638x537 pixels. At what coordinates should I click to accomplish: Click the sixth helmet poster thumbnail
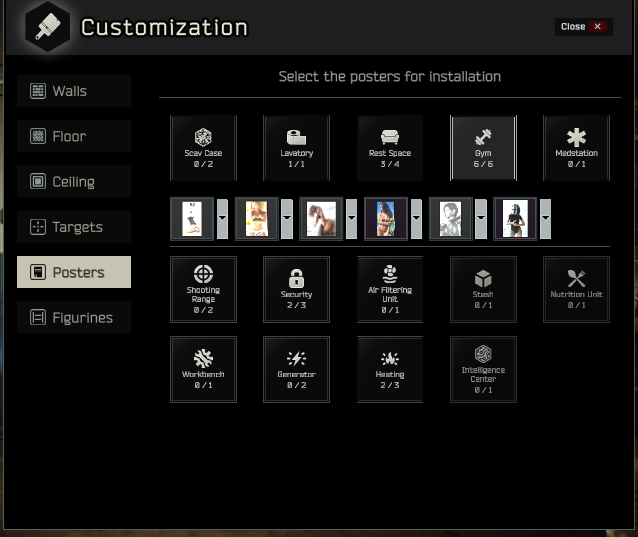(516, 219)
